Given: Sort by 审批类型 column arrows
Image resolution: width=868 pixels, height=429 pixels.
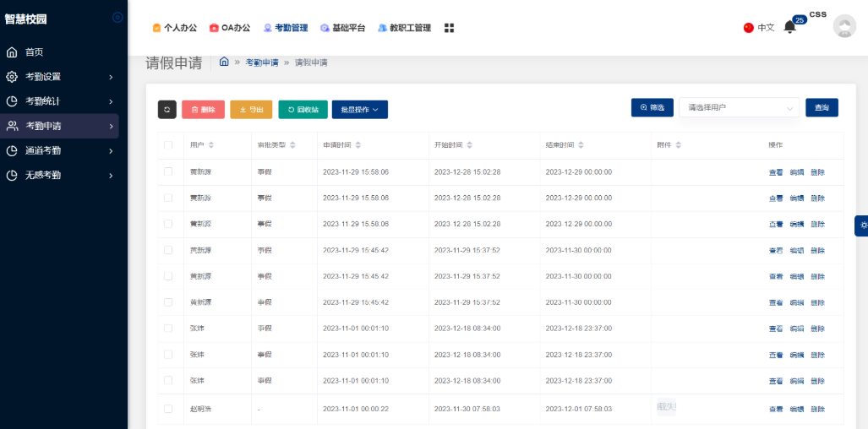Looking at the screenshot, I should [x=292, y=145].
